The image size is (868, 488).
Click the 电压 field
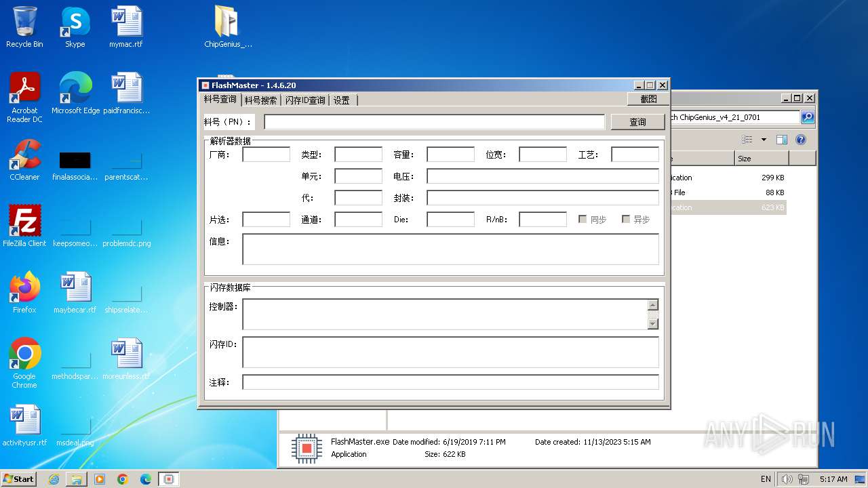542,176
